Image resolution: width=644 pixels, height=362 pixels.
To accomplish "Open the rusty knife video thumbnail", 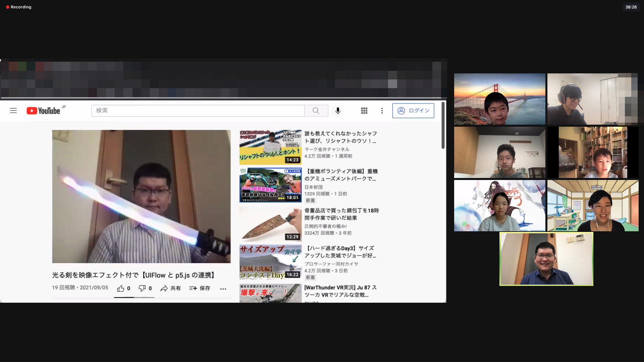I will (270, 224).
